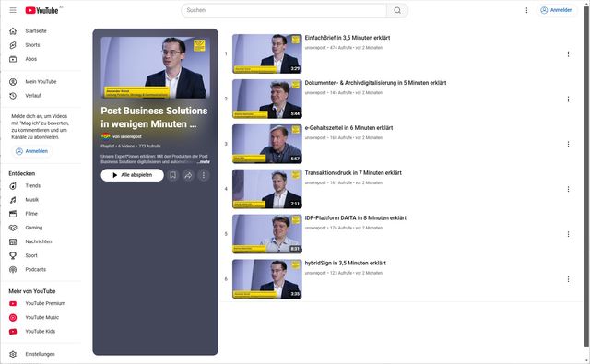Click the Shorts icon in sidebar
This screenshot has height=364, width=590.
tap(13, 45)
